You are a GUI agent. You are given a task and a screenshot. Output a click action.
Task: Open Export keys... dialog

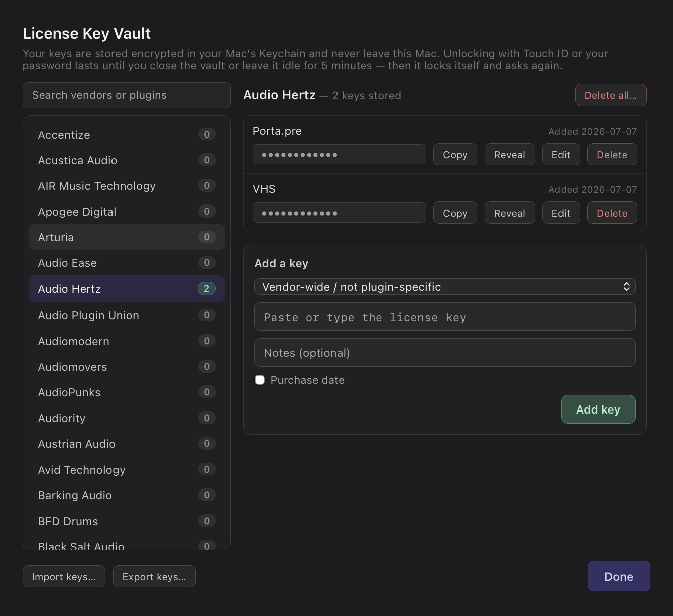[x=154, y=576]
